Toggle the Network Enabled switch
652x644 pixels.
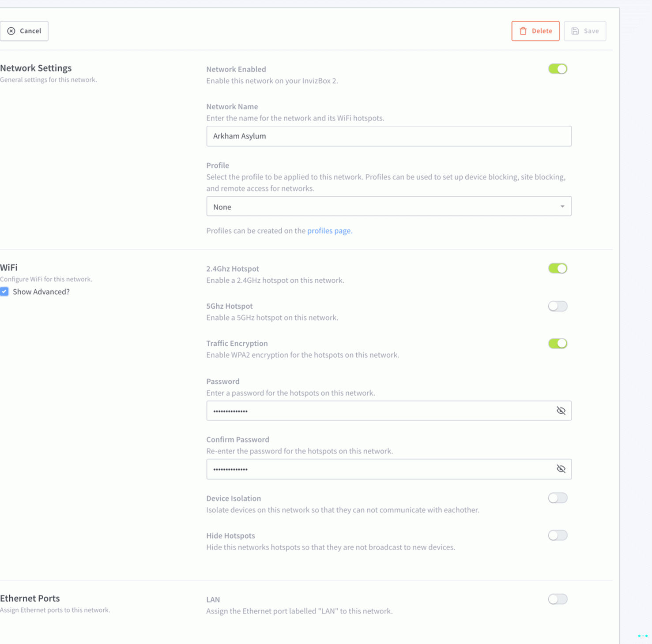pos(558,69)
